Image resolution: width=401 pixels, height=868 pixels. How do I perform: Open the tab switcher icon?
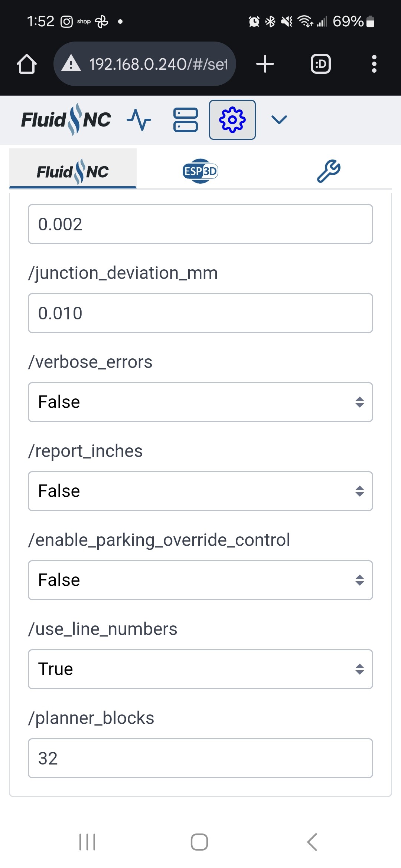click(x=321, y=64)
